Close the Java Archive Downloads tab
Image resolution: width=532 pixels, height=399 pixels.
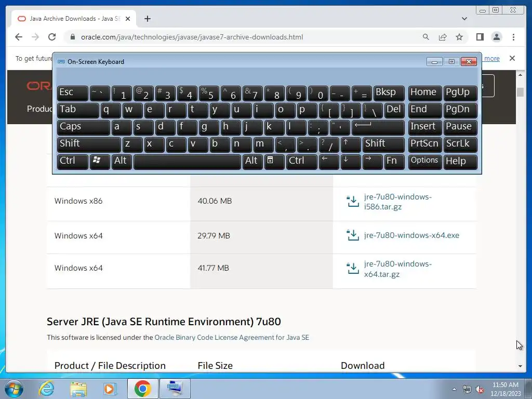[128, 19]
